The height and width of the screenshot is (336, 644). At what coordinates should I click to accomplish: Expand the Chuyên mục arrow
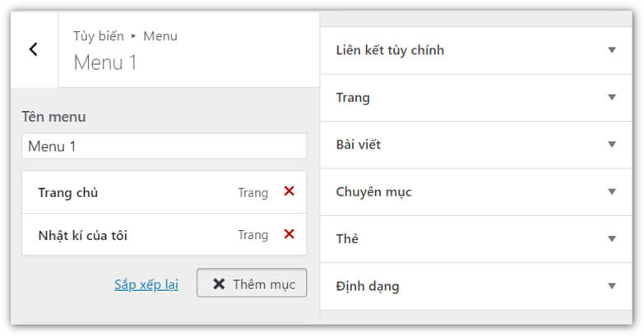611,191
